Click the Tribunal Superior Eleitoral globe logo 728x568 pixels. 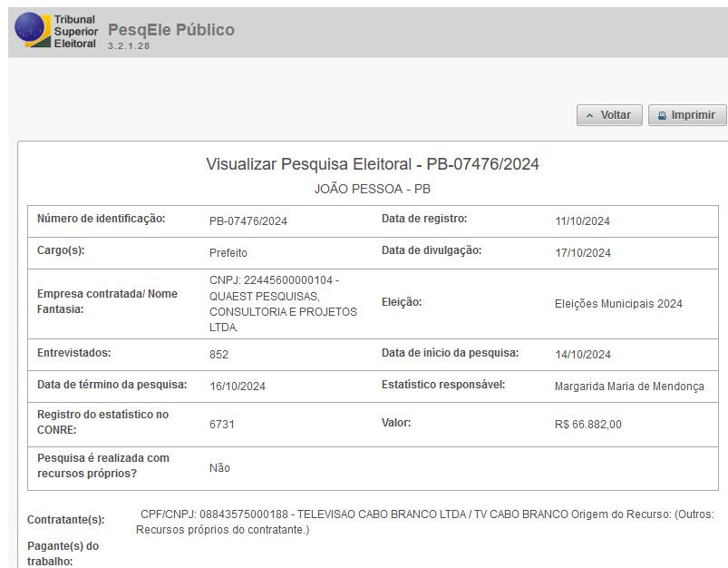click(x=33, y=30)
